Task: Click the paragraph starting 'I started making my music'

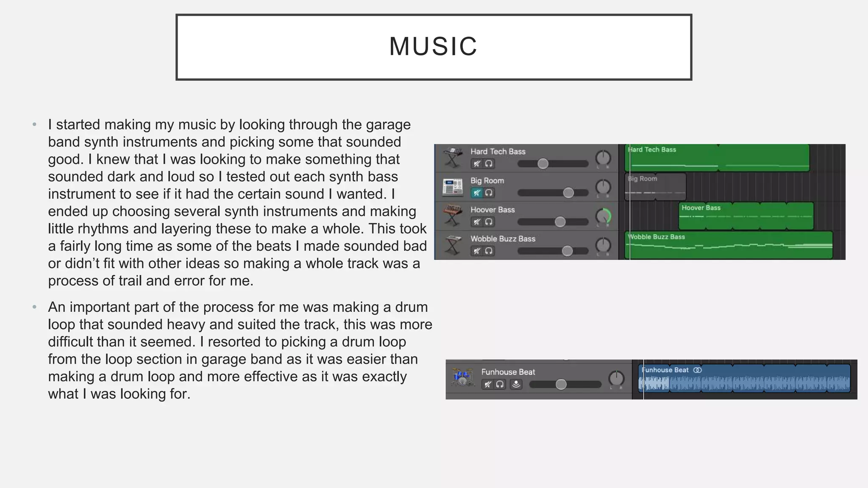Action: tap(237, 202)
